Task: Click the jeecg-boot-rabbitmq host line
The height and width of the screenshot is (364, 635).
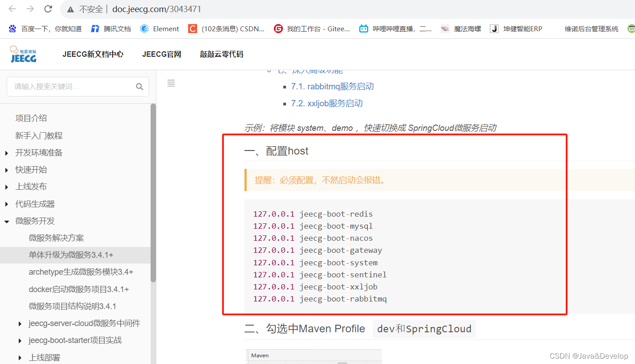Action: 320,299
